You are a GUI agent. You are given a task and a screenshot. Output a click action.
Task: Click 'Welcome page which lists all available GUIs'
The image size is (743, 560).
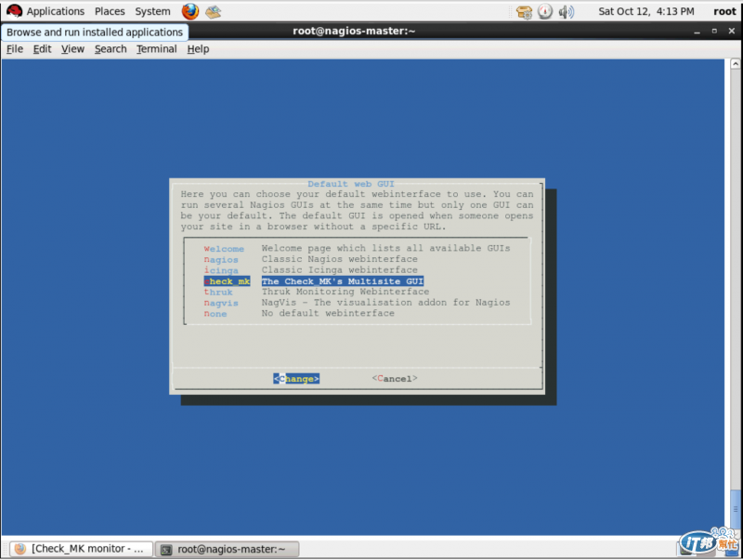(x=385, y=248)
